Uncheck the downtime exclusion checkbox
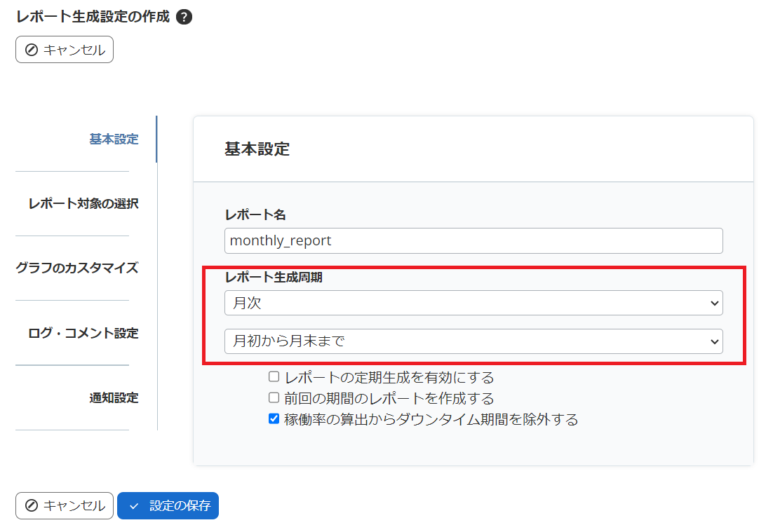The image size is (773, 532). [x=274, y=418]
